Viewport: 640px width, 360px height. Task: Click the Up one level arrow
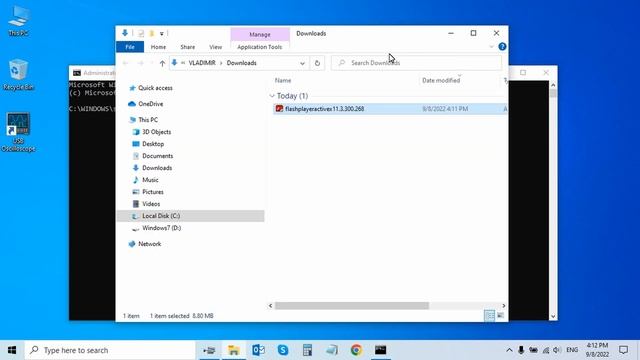162,63
